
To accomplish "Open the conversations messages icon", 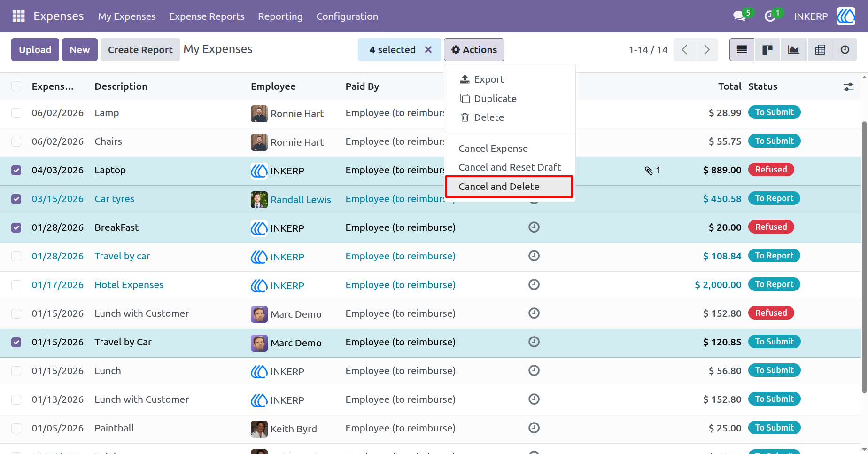I will [740, 16].
